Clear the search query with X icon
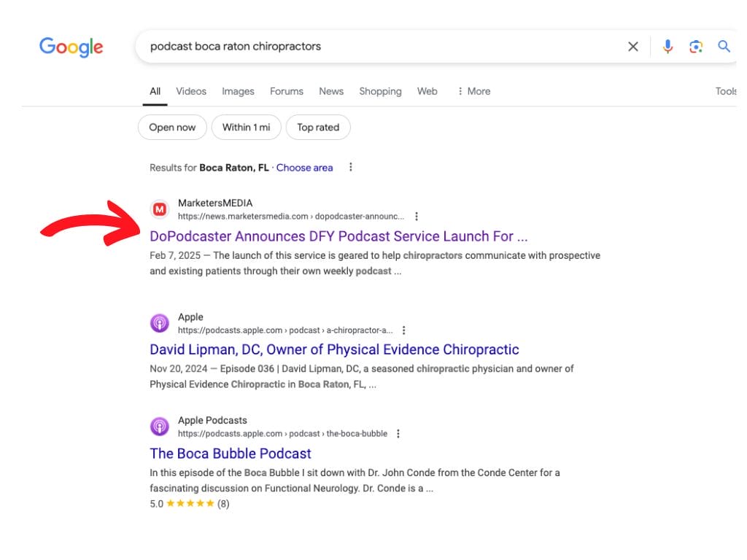Image resolution: width=747 pixels, height=560 pixels. (x=633, y=47)
